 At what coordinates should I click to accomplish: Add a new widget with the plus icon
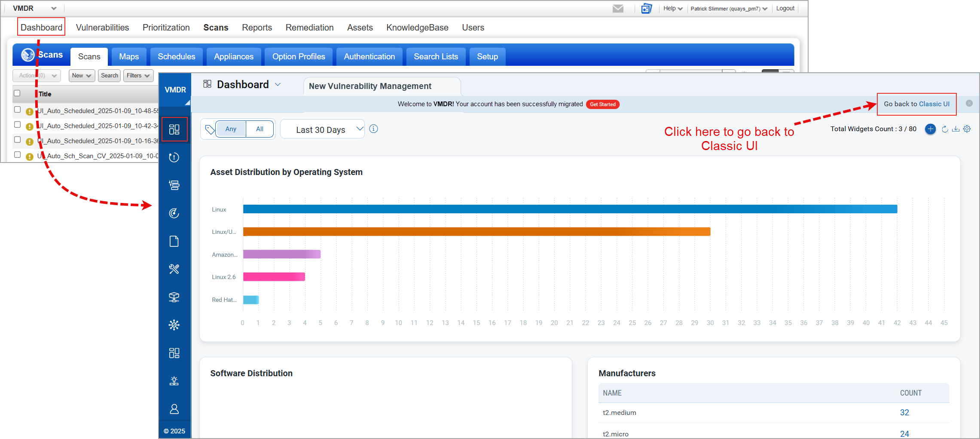(x=930, y=129)
